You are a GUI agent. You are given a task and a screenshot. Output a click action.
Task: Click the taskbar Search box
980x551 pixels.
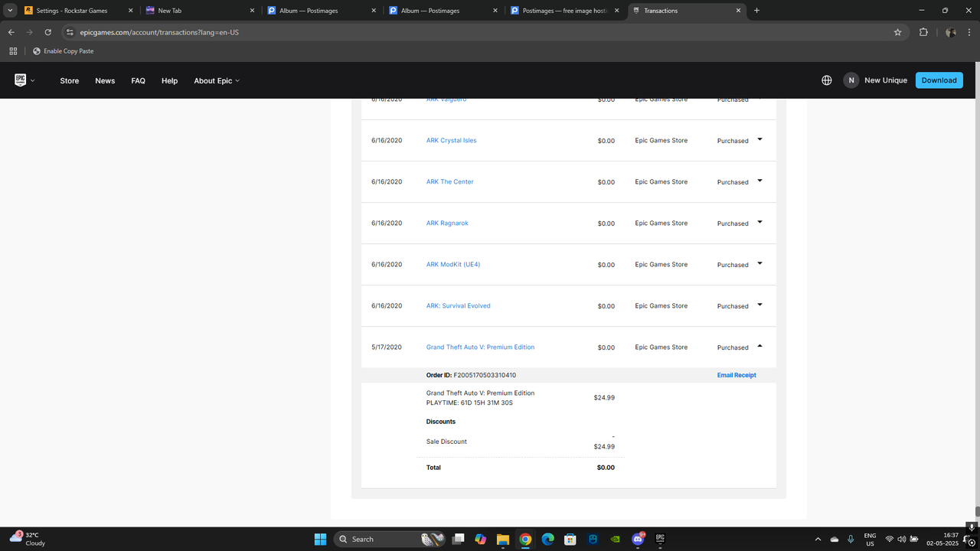pyautogui.click(x=389, y=539)
